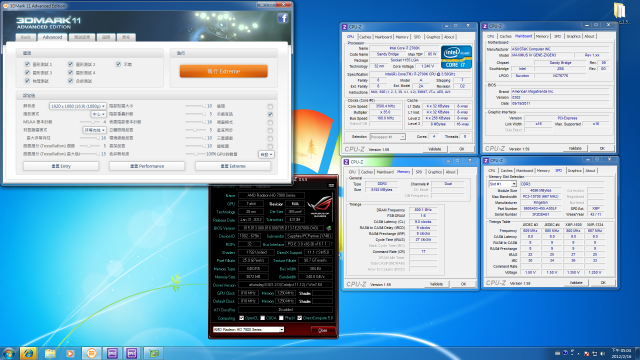Toggle Graphics Test 2 checkbox in 3DMark
Screen dimensions: 640x360
71,64
